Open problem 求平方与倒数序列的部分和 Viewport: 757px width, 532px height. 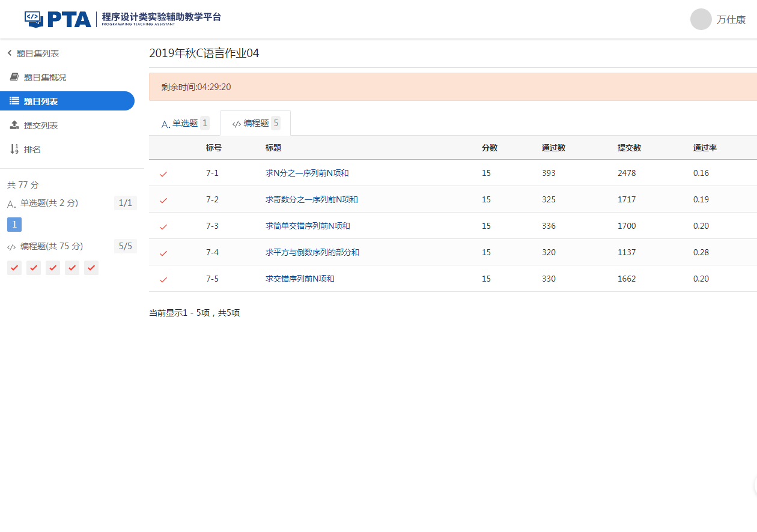click(x=312, y=252)
